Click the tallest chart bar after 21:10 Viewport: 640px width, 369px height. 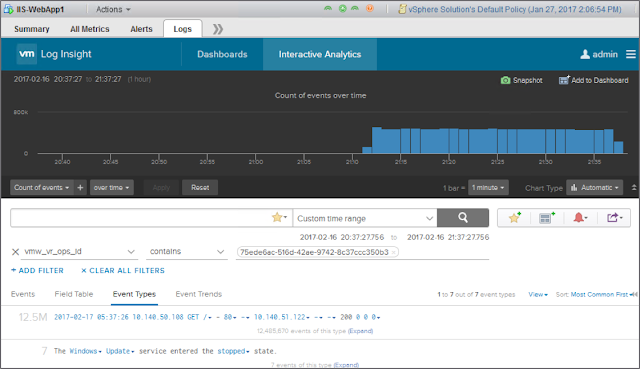[x=376, y=140]
